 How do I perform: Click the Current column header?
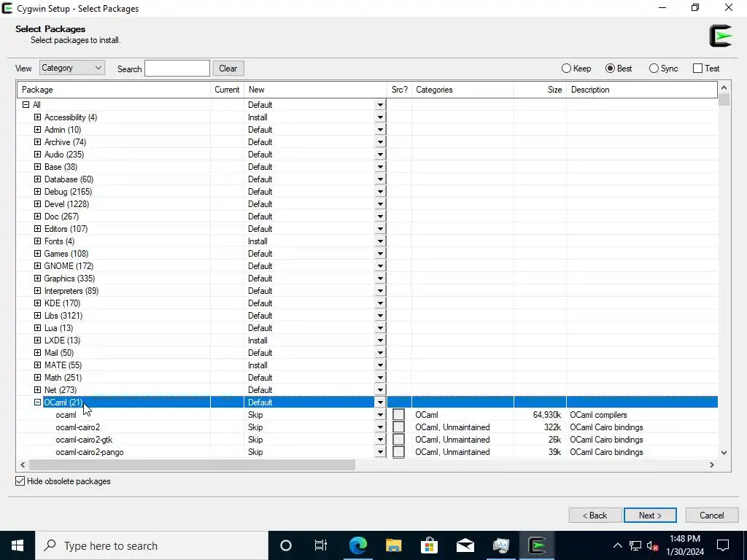pyautogui.click(x=227, y=90)
